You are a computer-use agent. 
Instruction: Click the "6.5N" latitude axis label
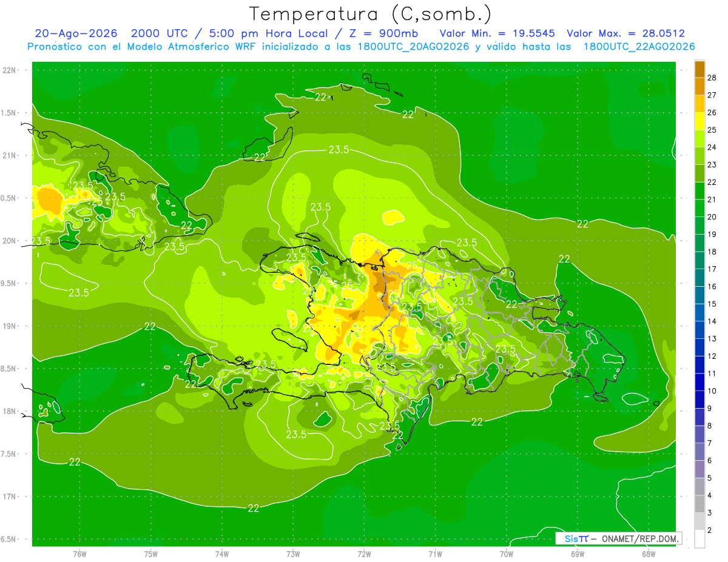point(8,539)
